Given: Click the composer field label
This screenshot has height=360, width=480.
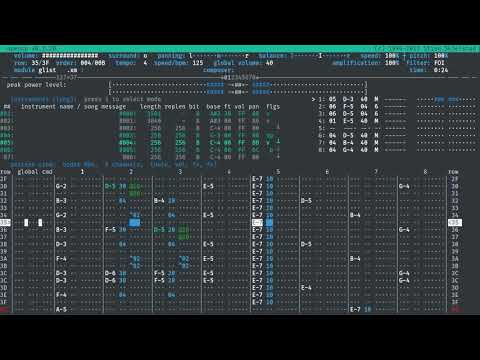Looking at the screenshot, I should coord(218,70).
